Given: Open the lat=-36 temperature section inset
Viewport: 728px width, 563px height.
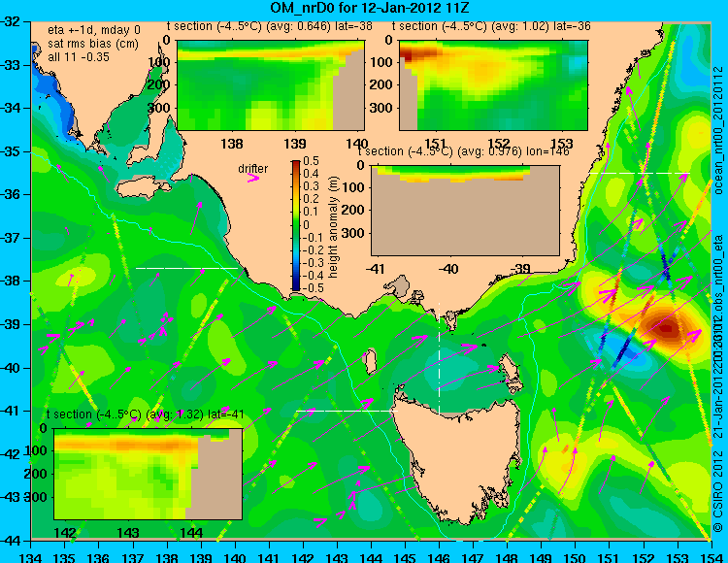Looking at the screenshot, I should coord(493,85).
